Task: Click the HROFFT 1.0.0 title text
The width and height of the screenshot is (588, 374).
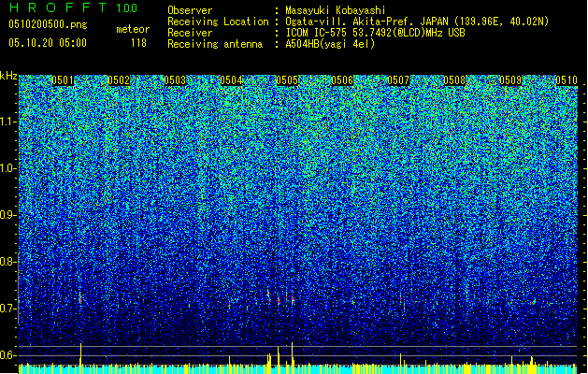Action: point(74,7)
